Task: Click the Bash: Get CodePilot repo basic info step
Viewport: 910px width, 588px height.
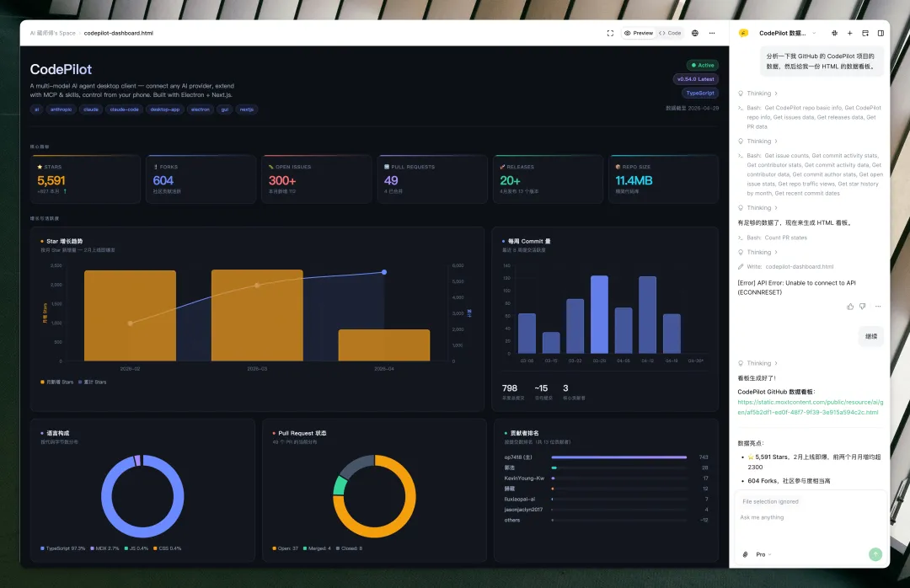Action: [x=810, y=117]
